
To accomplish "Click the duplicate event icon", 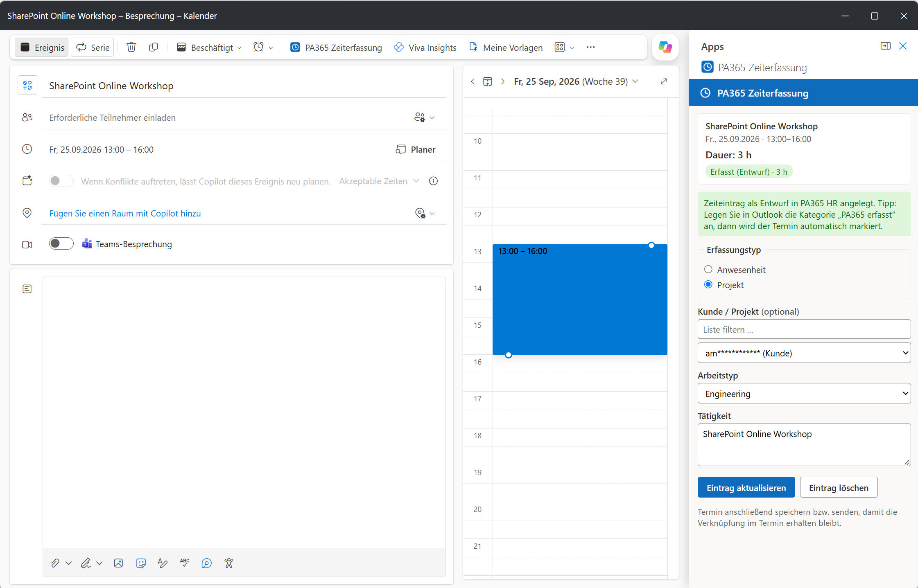I will (x=154, y=47).
